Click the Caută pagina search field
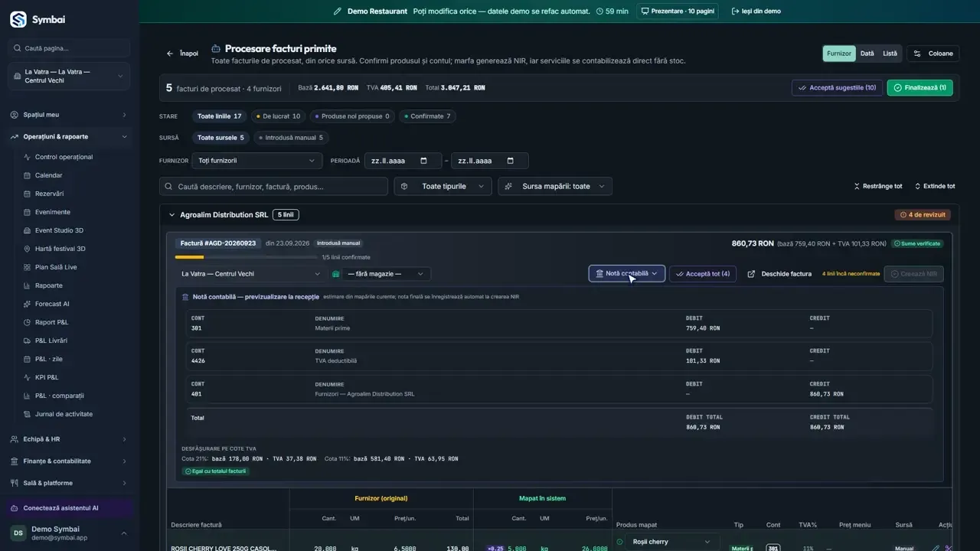The height and width of the screenshot is (551, 980). point(69,48)
